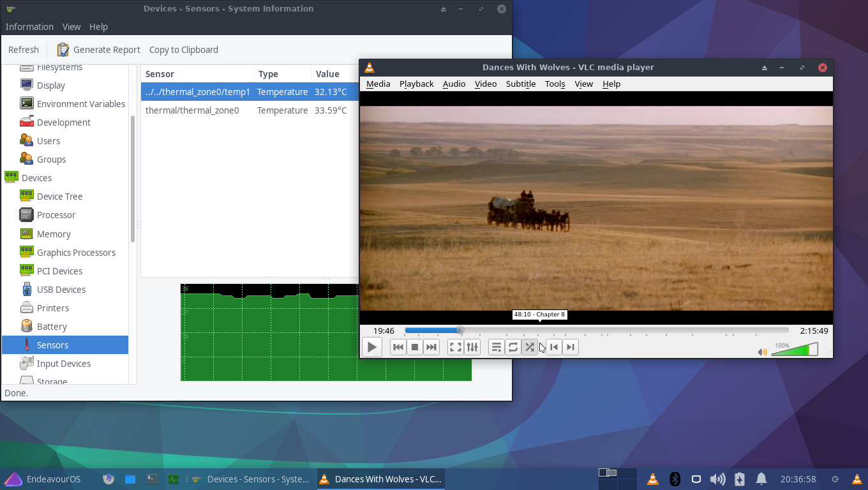Toggle loop mode in VLC

(x=513, y=346)
